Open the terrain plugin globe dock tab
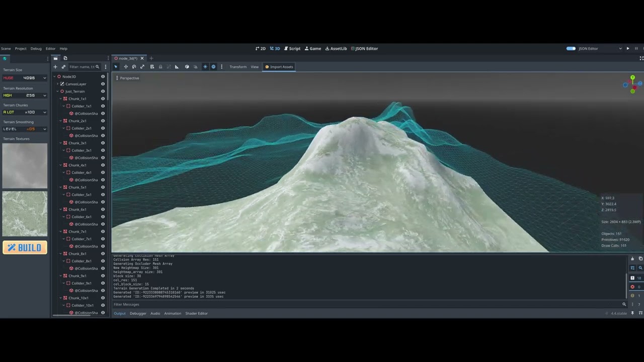The width and height of the screenshot is (644, 362). pyautogui.click(x=5, y=58)
